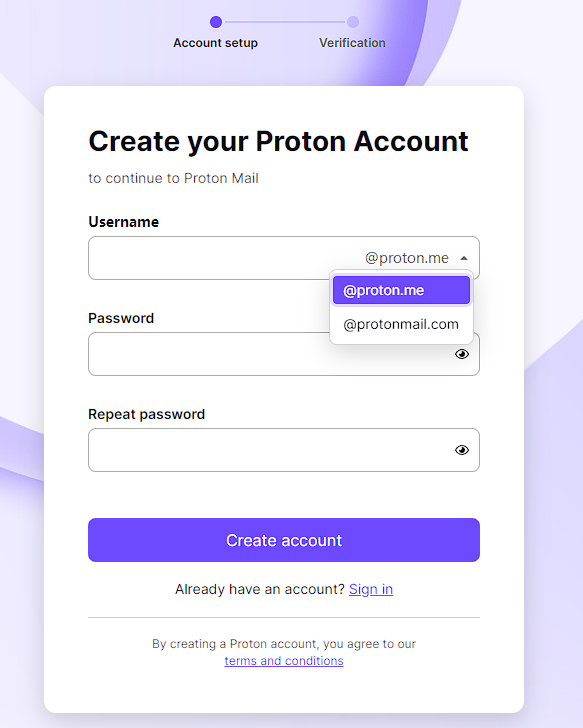Image resolution: width=583 pixels, height=728 pixels.
Task: Reveal the Repeat password field with its eye icon
Action: coord(461,450)
